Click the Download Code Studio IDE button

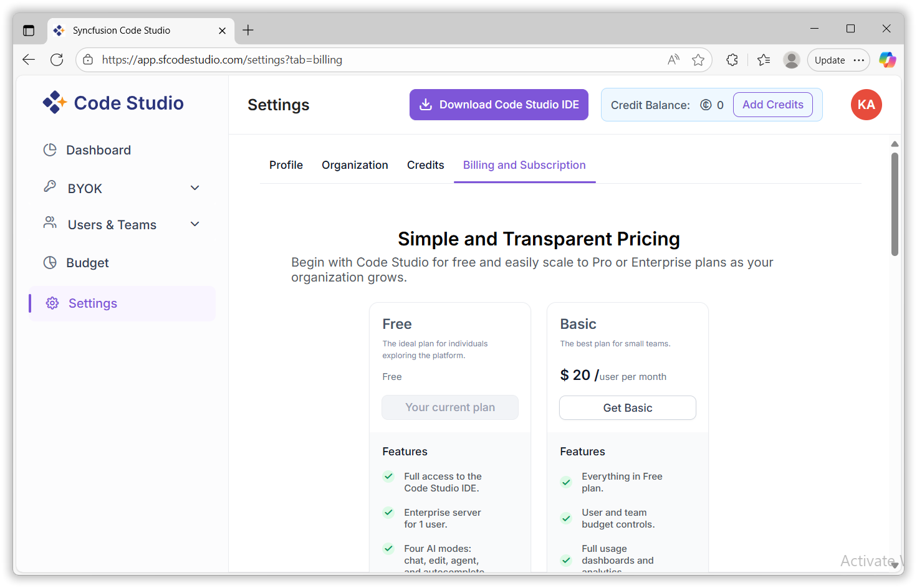(x=499, y=105)
